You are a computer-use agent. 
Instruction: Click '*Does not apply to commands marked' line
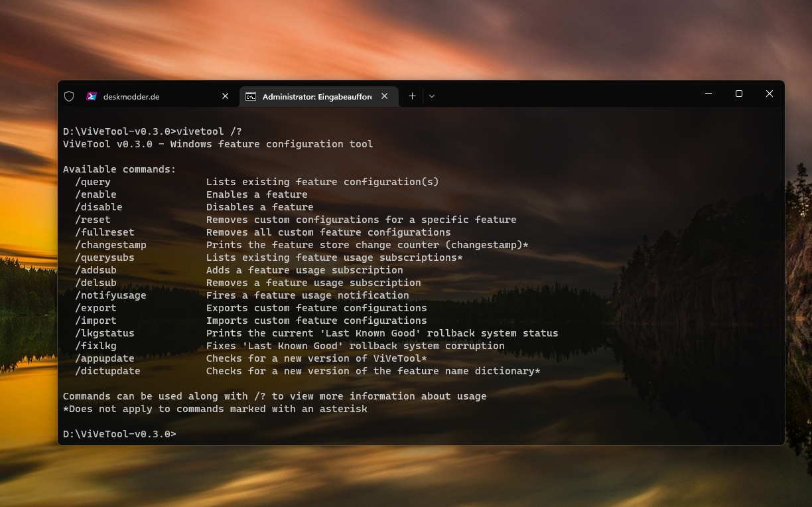[215, 409]
